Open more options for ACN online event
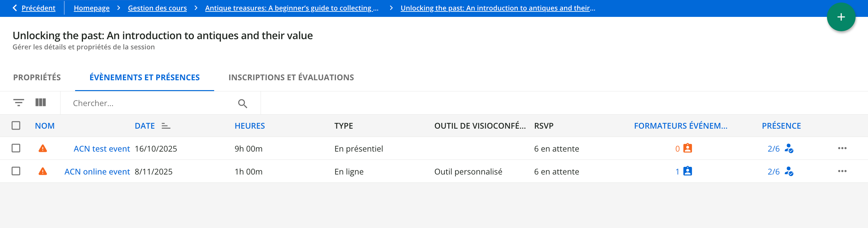This screenshot has width=868, height=228. 842,171
